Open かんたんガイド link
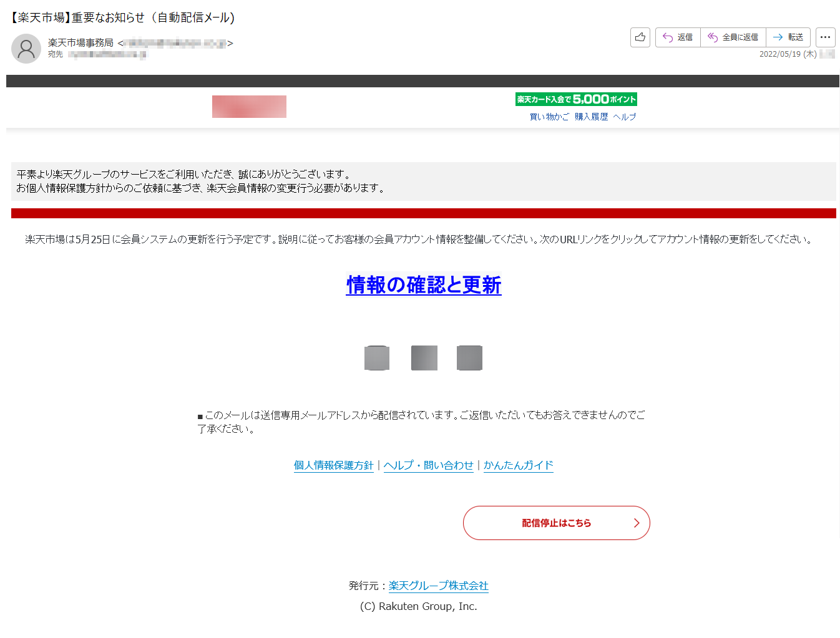Screen dimensions: 840x638 tap(519, 465)
